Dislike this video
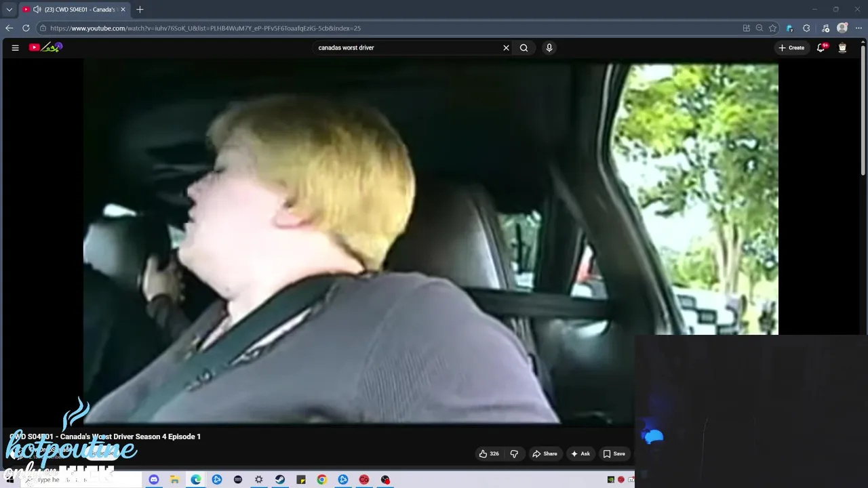Image resolution: width=868 pixels, height=488 pixels. (x=514, y=453)
